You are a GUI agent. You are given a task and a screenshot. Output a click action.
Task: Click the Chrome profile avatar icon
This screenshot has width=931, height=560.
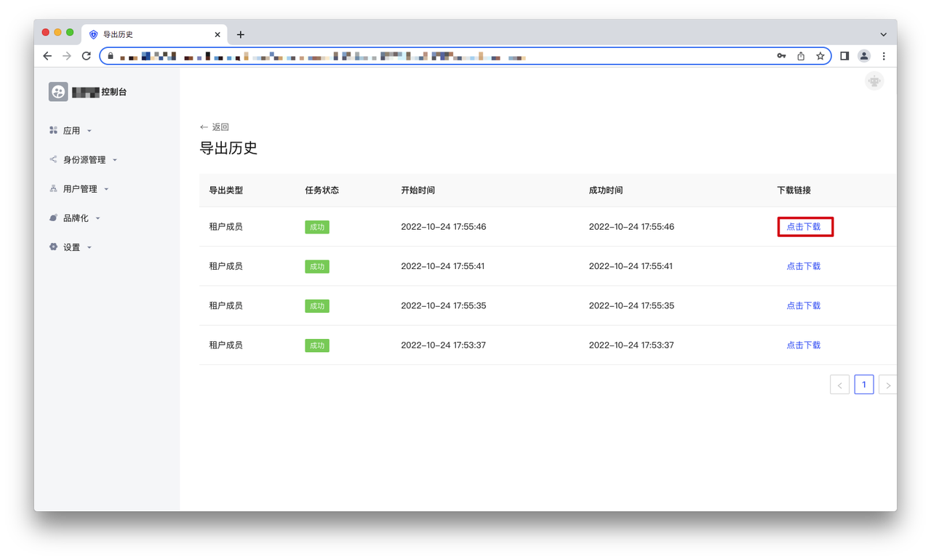point(864,56)
